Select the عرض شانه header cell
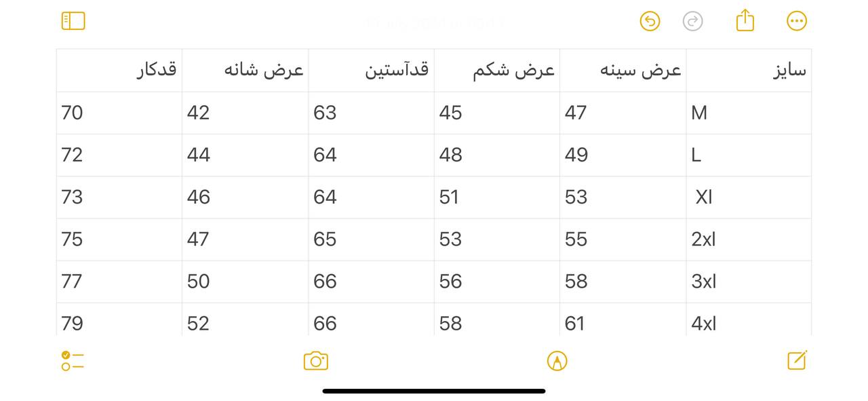Image resolution: width=868 pixels, height=401 pixels. [x=245, y=71]
